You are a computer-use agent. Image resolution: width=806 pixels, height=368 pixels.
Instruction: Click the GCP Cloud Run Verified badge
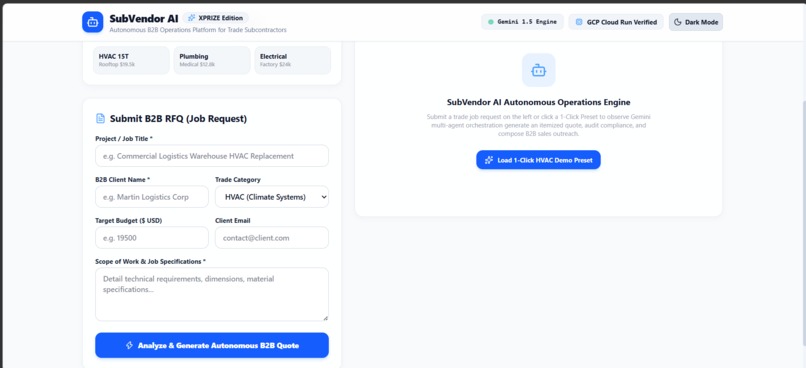point(616,22)
